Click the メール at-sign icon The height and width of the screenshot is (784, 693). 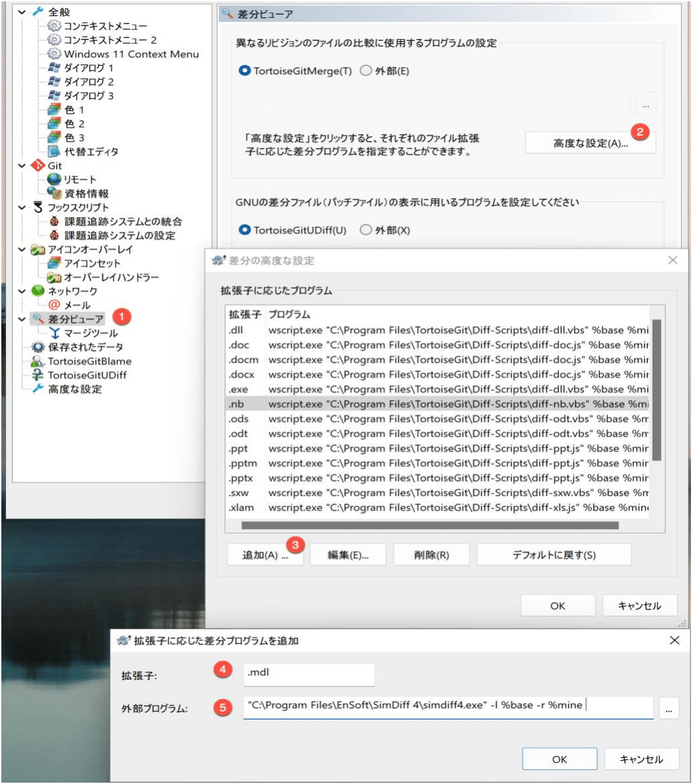[x=54, y=304]
